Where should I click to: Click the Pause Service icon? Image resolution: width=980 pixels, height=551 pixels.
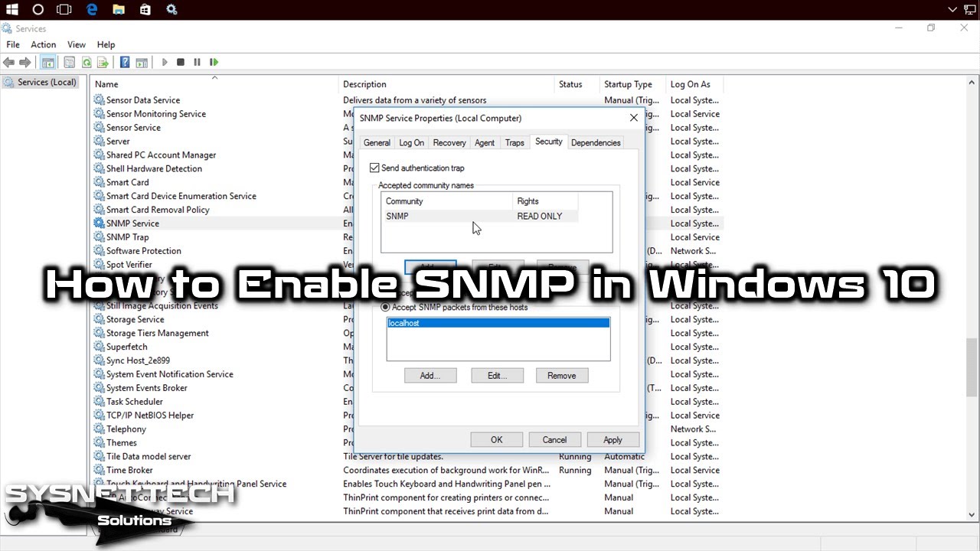[x=197, y=62]
